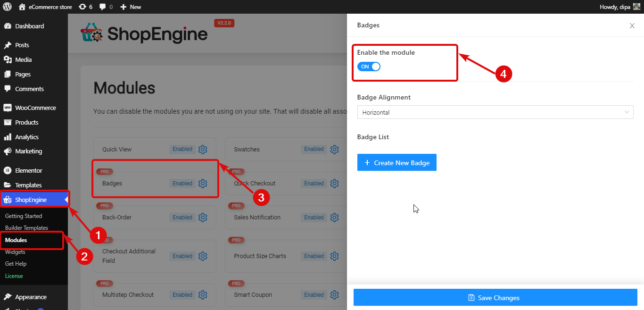Open settings gear for Back-Order module
This screenshot has width=644, height=310.
(203, 218)
